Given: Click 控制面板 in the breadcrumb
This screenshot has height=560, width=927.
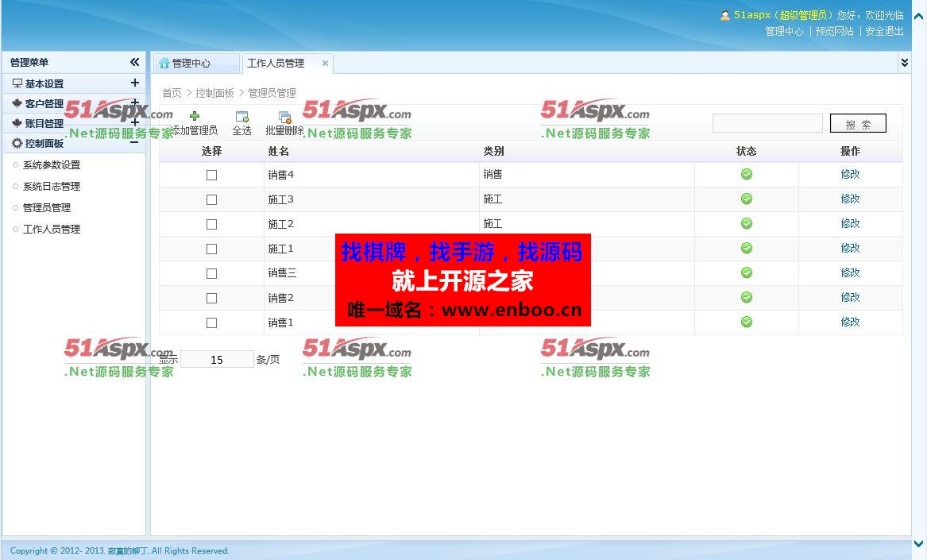Looking at the screenshot, I should coord(214,93).
